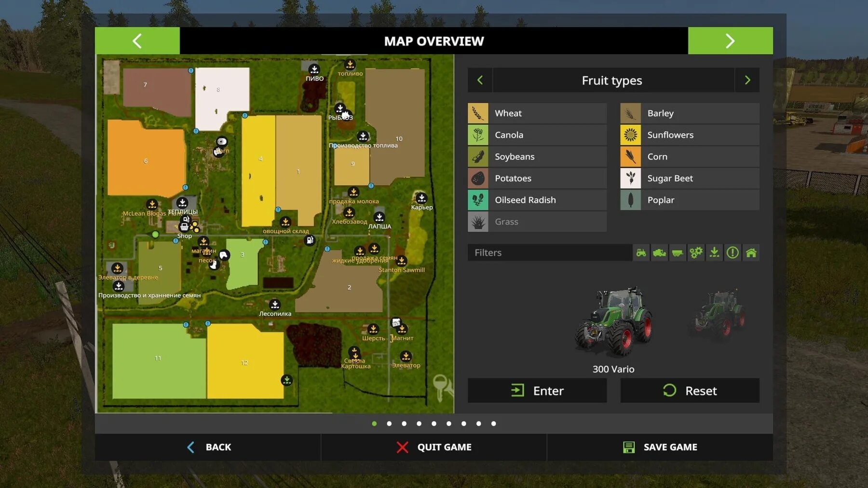This screenshot has height=488, width=868.
Task: Click the Элеватор marker near Магнит
Action: coord(406,356)
